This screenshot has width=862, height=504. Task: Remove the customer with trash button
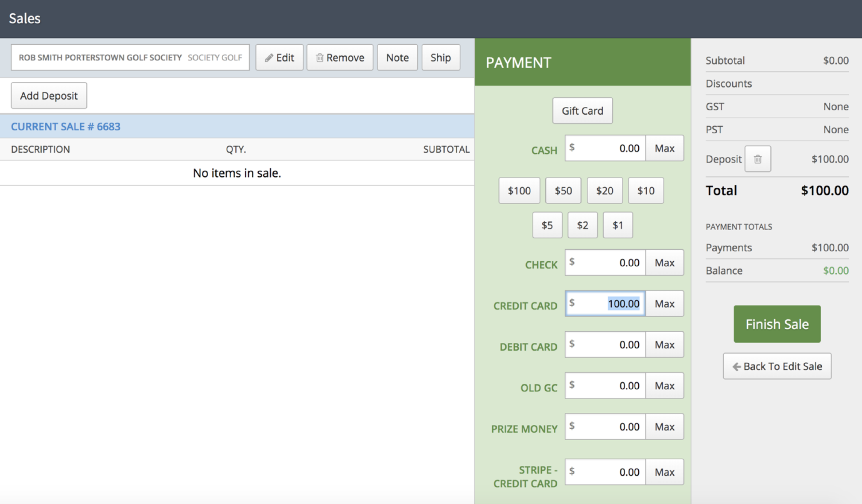pos(340,58)
